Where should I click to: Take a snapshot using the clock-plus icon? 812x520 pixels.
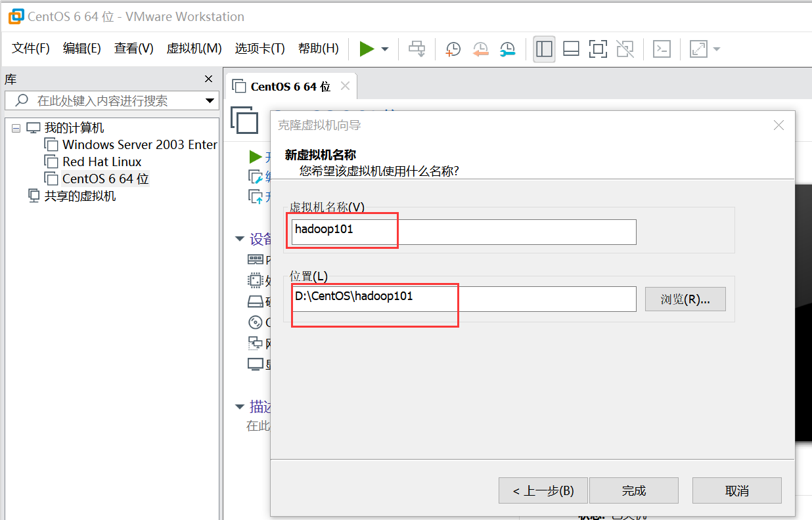453,49
